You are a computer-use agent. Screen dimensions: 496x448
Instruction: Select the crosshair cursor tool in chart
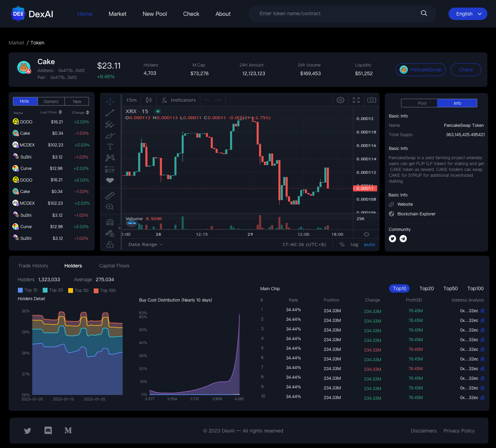pyautogui.click(x=110, y=101)
